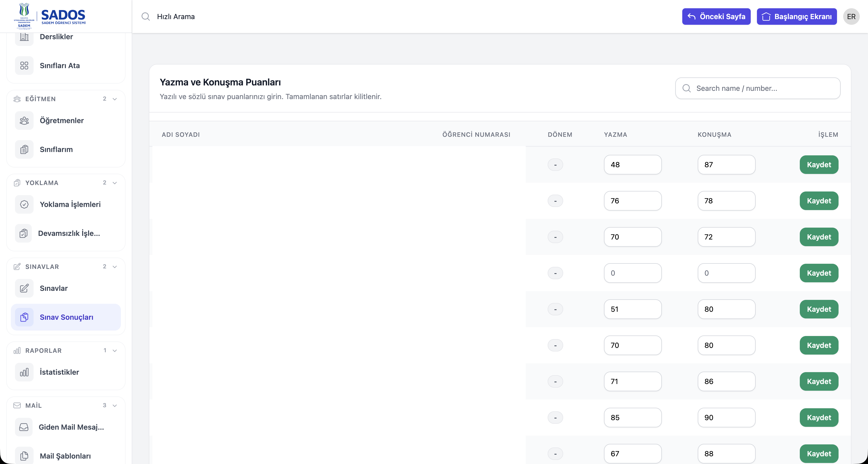
Task: Edit the Yazma score field showing 48
Action: [x=633, y=165]
